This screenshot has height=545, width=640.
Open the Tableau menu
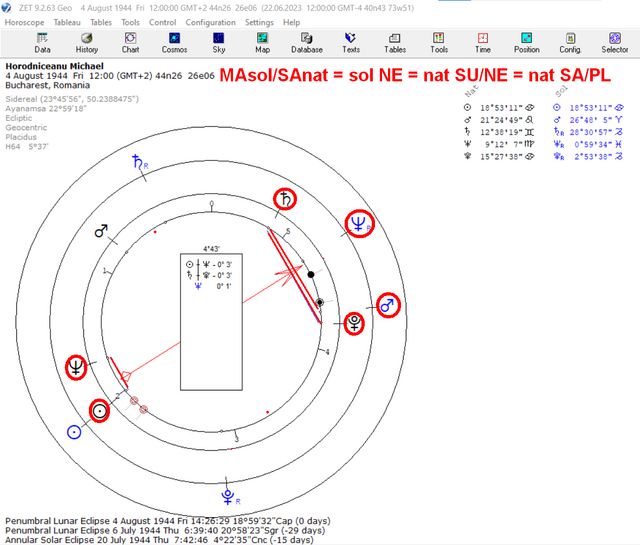coord(67,22)
